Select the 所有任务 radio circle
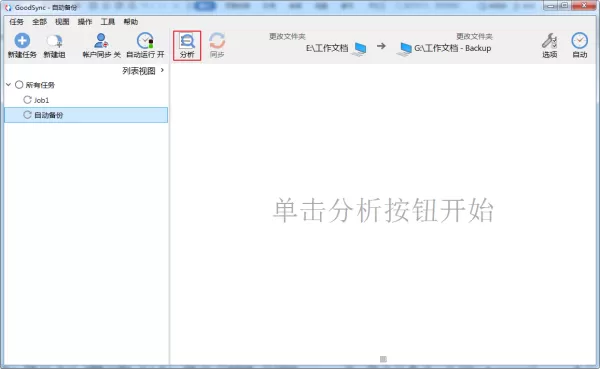This screenshot has height=369, width=600. pos(19,85)
